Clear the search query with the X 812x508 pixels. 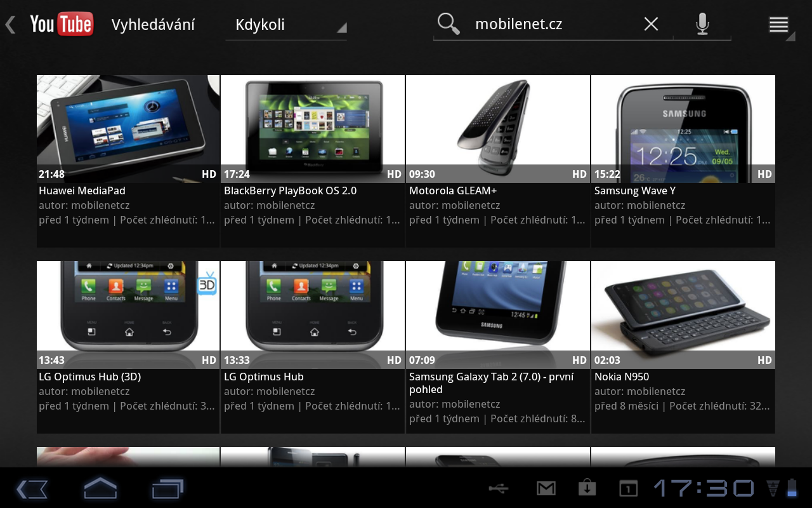pos(651,23)
